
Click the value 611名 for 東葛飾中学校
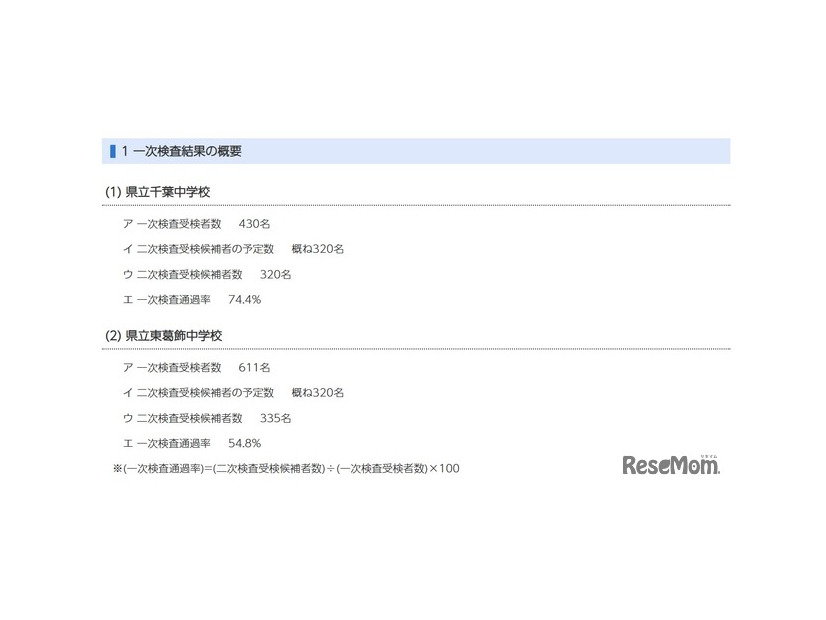point(254,367)
